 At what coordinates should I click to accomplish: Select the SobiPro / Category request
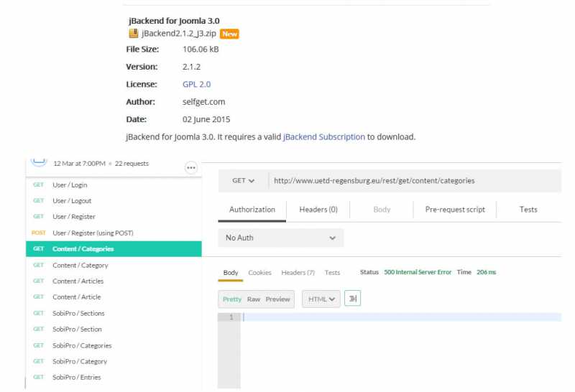(114, 361)
